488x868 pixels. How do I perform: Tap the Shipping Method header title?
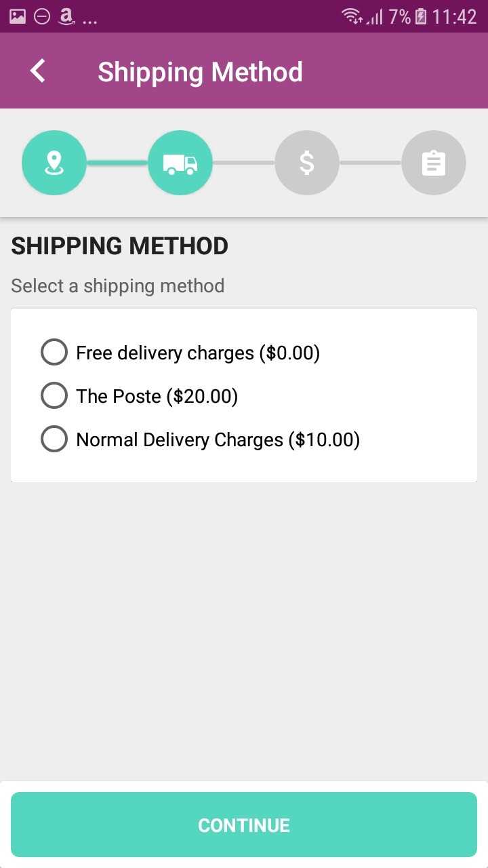200,72
